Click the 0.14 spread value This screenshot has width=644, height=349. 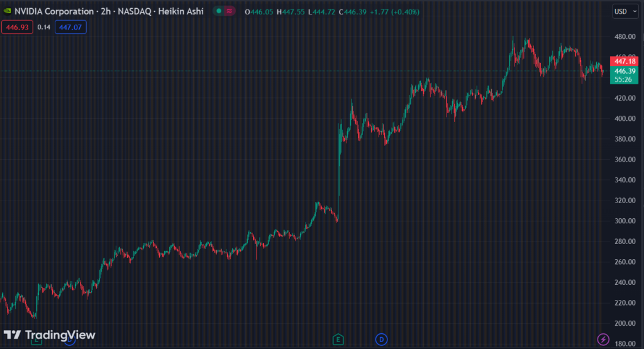coord(43,27)
